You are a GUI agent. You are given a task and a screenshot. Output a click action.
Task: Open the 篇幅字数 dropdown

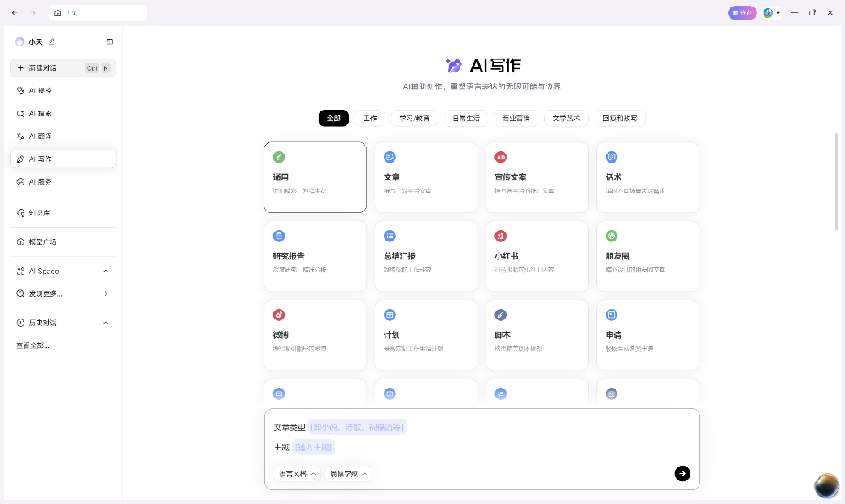[x=348, y=474]
